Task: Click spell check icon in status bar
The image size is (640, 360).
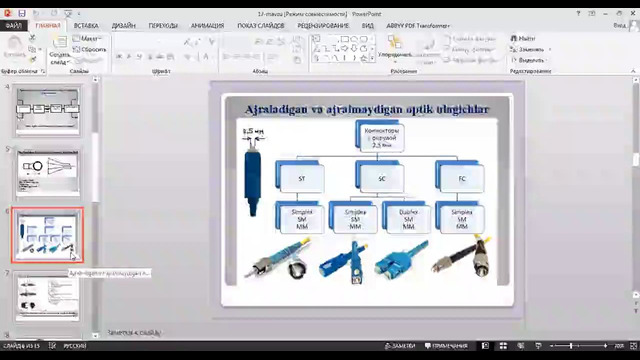Action: 52,346
